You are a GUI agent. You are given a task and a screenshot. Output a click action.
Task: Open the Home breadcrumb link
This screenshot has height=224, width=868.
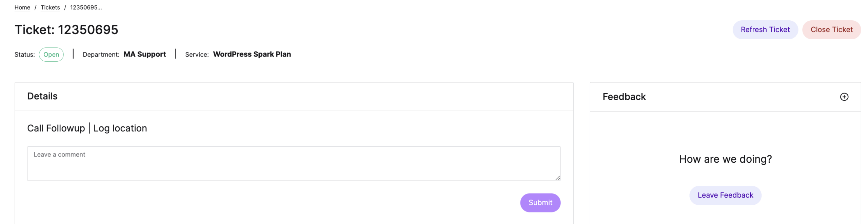(x=22, y=7)
